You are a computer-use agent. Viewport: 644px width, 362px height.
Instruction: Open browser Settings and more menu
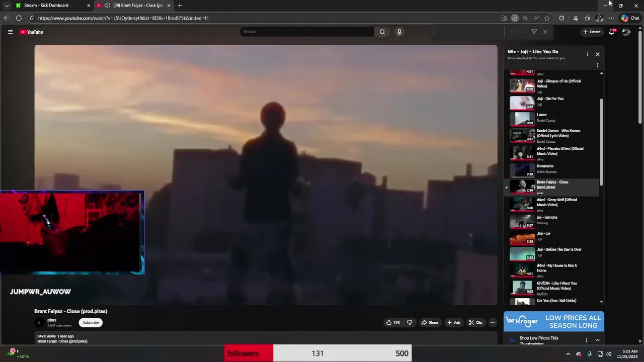tap(611, 18)
